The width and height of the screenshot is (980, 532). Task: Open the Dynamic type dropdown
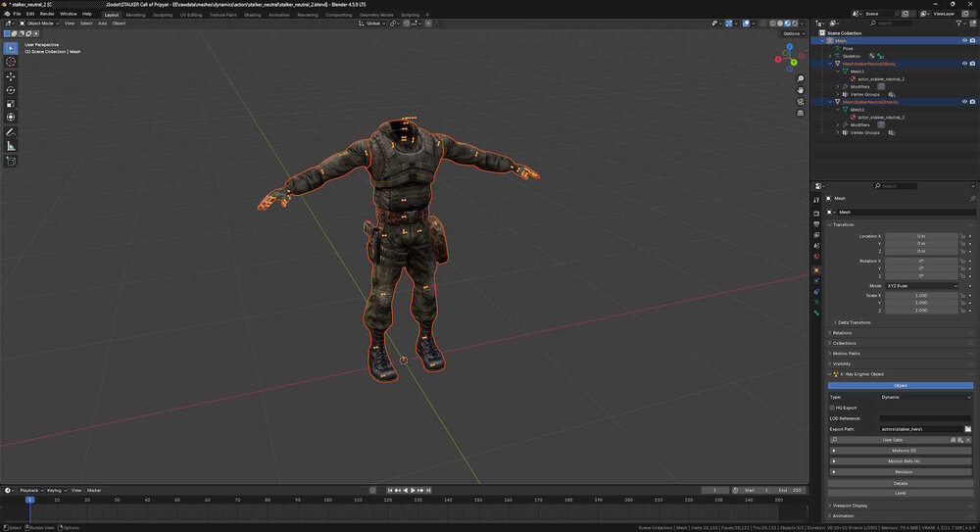pos(926,397)
